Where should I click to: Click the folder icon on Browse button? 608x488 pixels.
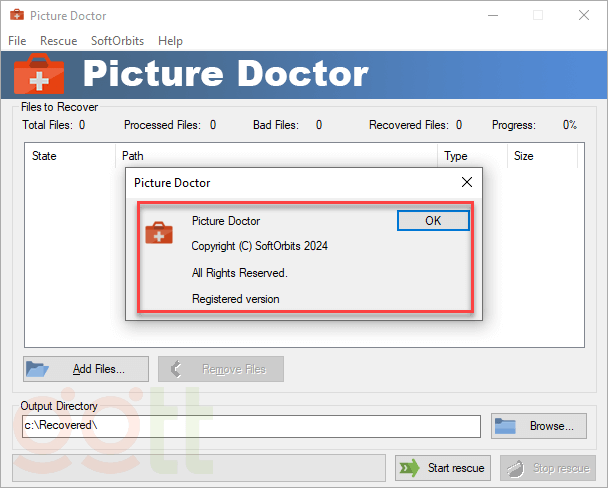[505, 426]
